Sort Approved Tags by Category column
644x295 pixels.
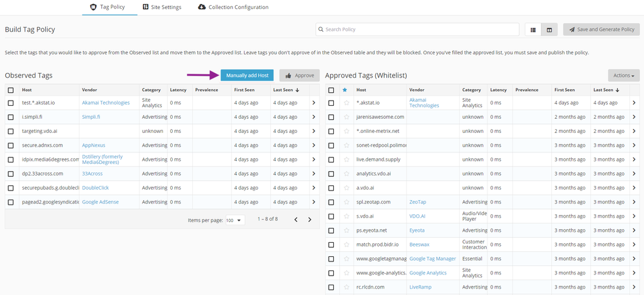pos(471,90)
